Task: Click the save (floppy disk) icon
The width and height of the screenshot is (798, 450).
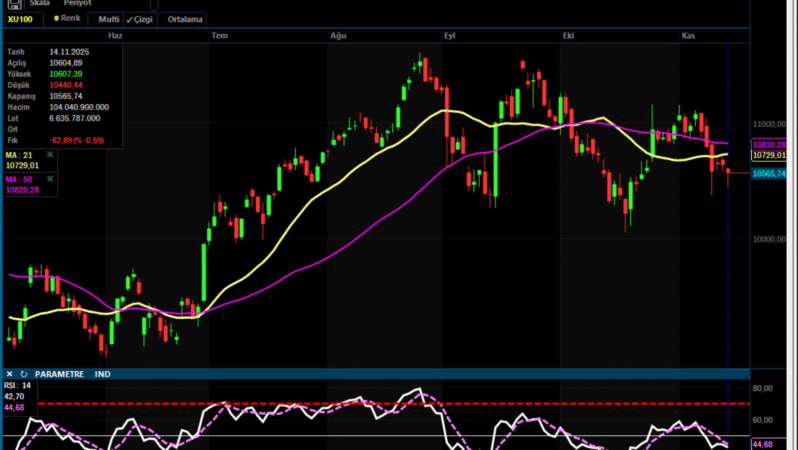Action: tap(13, 5)
